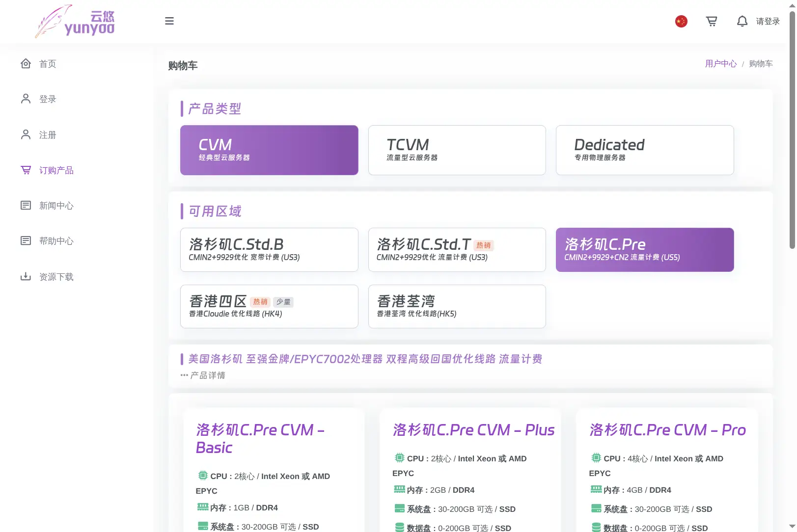Click the 帮助中心 help icon
The width and height of the screenshot is (797, 532).
(26, 240)
